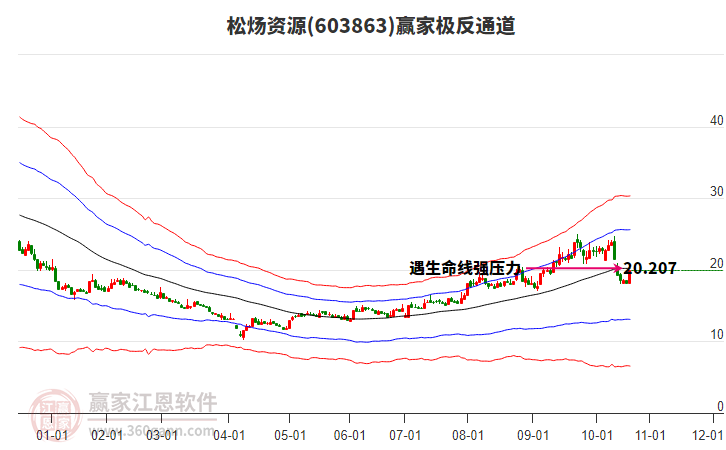Click the y-axis label 40
The image size is (726, 450).
pyautogui.click(x=717, y=120)
